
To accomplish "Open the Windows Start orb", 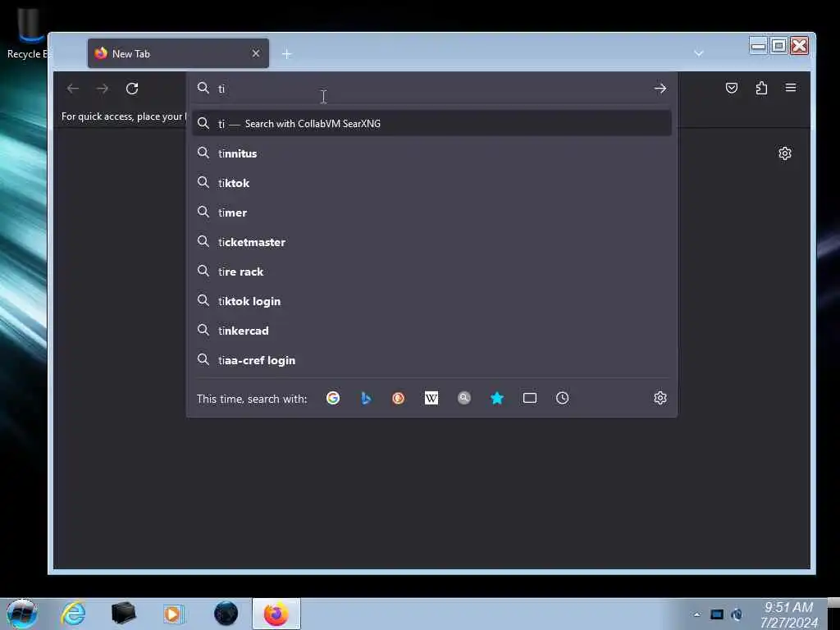I will (x=22, y=614).
